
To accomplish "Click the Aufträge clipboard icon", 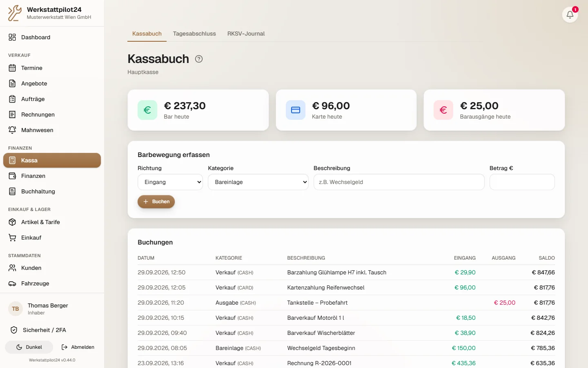I will (x=12, y=99).
